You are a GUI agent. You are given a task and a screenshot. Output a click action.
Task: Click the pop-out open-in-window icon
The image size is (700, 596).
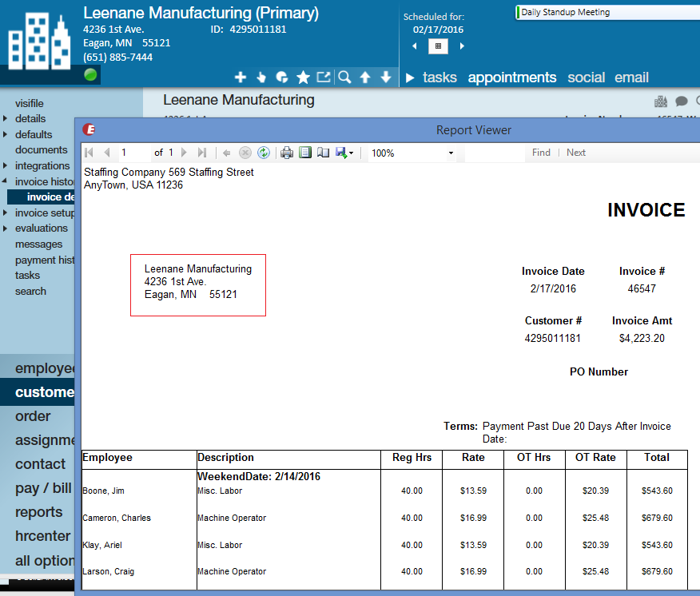click(323, 77)
